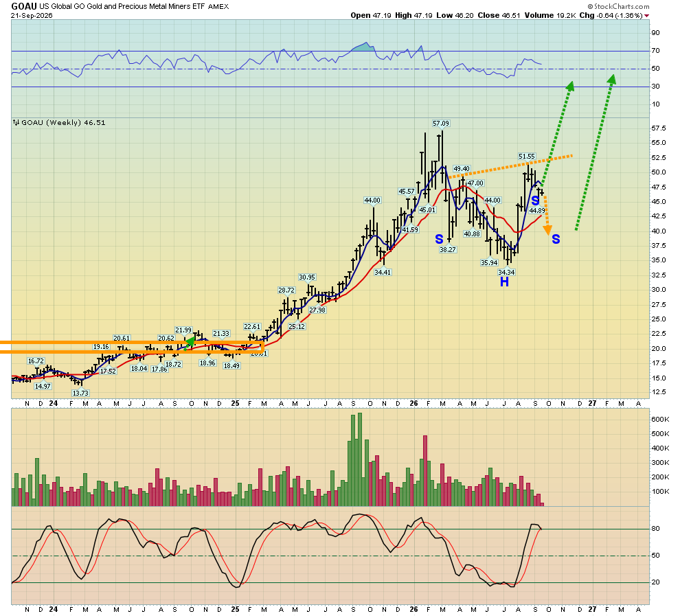The height and width of the screenshot is (616, 680).
Task: Click the 16.72 price label
Action: click(36, 361)
